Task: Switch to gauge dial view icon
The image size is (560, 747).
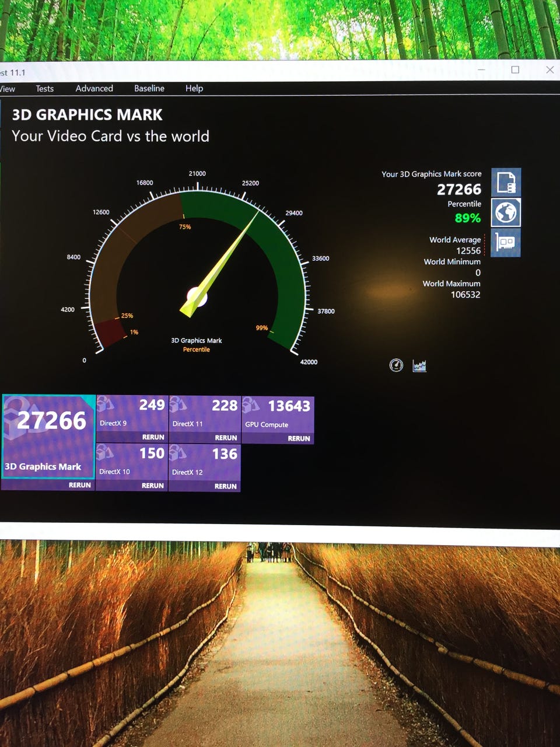Action: click(396, 365)
